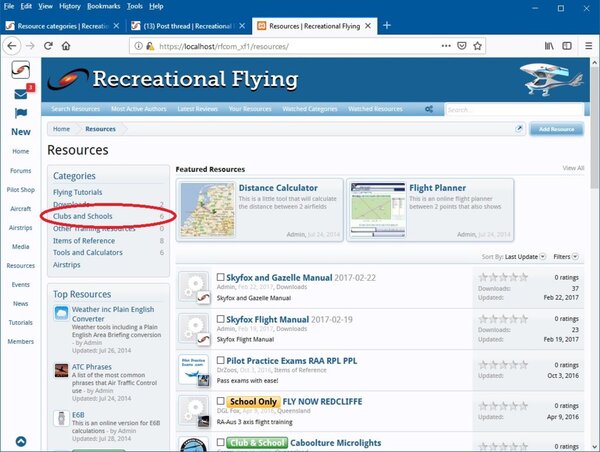The width and height of the screenshot is (600, 452).
Task: Open the Library bookshelf icon in the toolbar
Action: pos(549,46)
